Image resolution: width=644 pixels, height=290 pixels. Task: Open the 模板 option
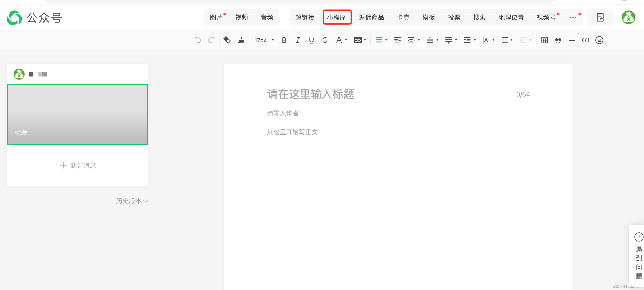pyautogui.click(x=429, y=17)
